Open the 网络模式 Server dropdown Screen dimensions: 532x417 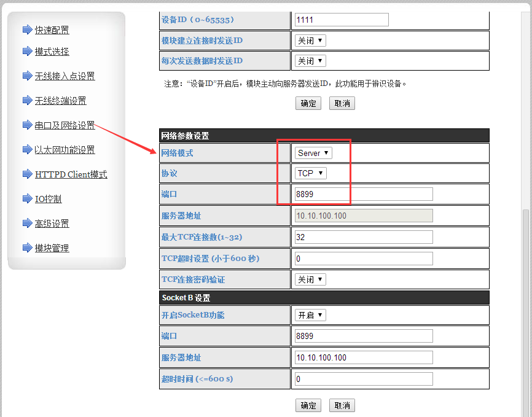(313, 153)
